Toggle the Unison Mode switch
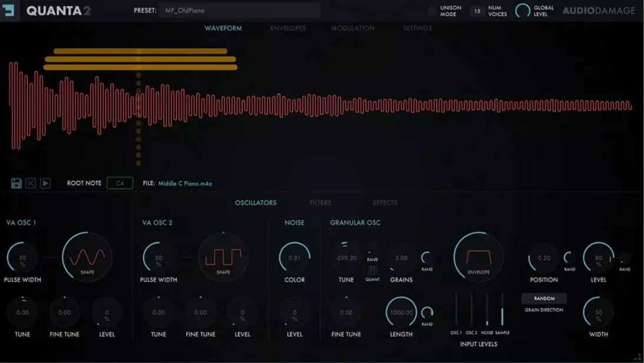Image resolution: width=644 pixels, height=363 pixels. click(432, 11)
